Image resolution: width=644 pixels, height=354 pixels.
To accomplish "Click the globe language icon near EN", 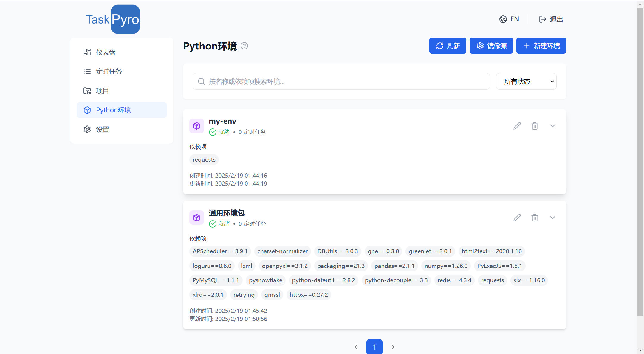I will [x=503, y=19].
